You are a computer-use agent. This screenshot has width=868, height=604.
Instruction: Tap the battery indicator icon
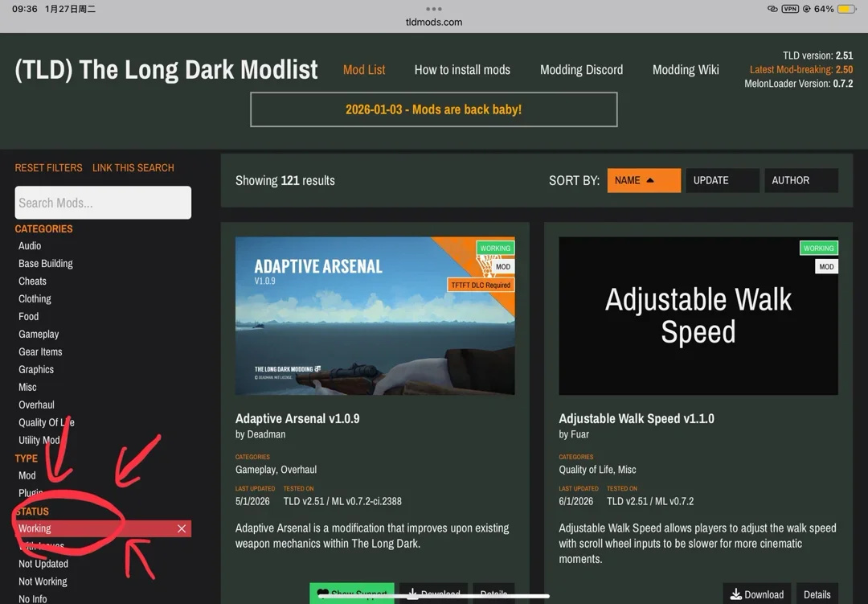(x=847, y=9)
